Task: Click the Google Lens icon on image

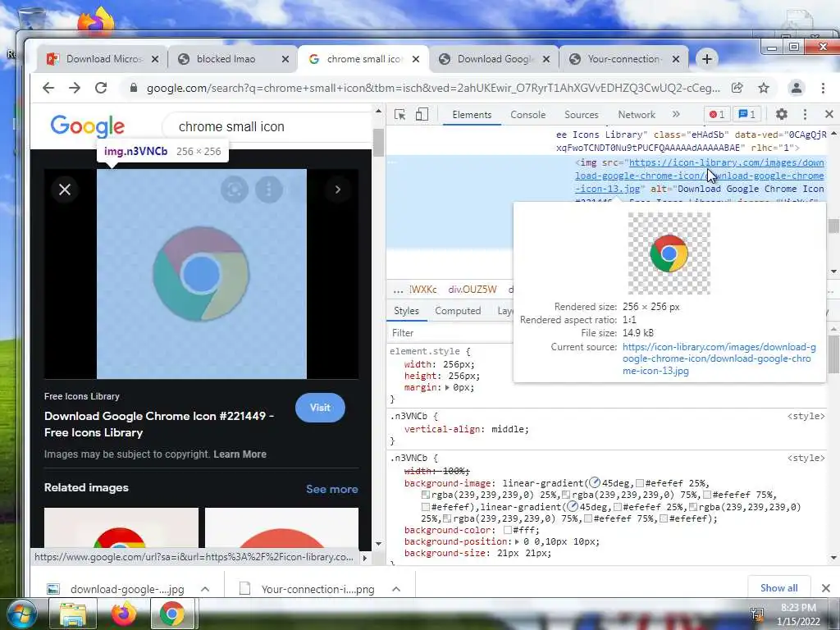Action: (x=235, y=189)
